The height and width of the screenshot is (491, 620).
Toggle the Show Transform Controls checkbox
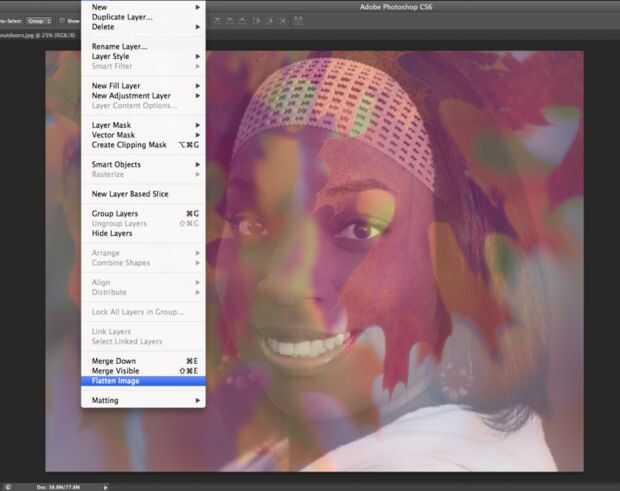62,20
